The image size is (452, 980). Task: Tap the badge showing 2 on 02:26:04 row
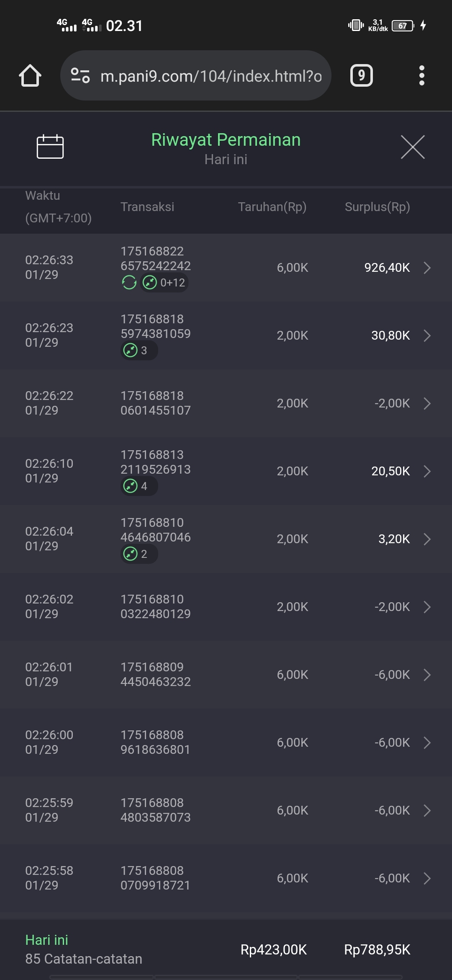(139, 554)
